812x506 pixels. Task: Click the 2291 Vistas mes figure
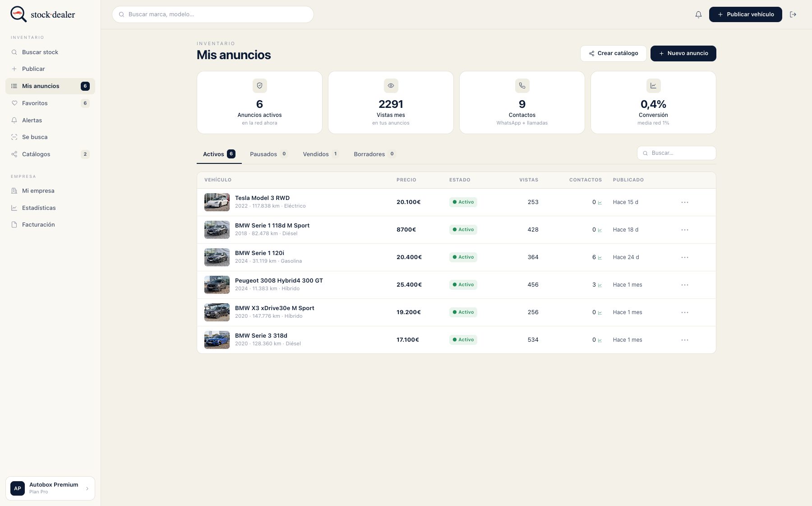[x=391, y=104]
